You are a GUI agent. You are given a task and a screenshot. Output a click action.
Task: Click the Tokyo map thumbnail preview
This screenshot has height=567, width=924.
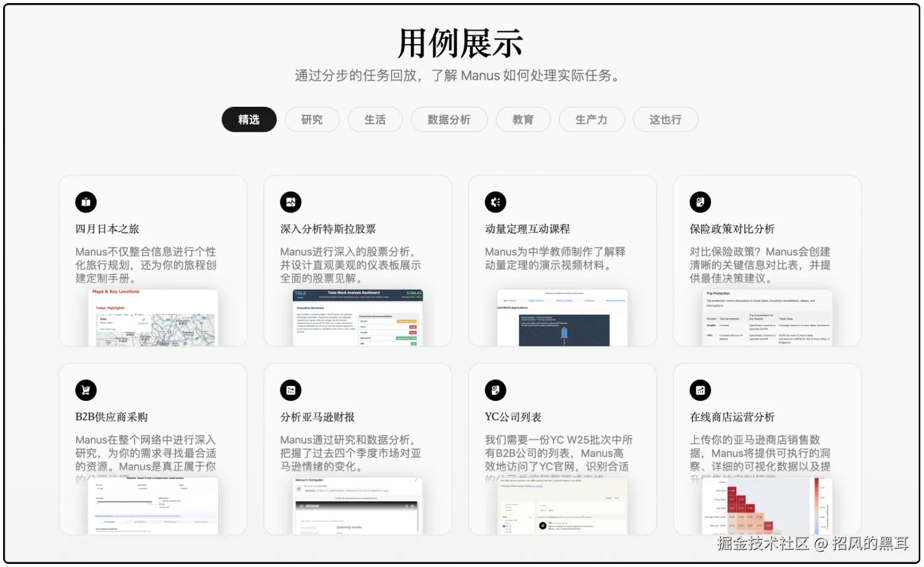click(153, 317)
